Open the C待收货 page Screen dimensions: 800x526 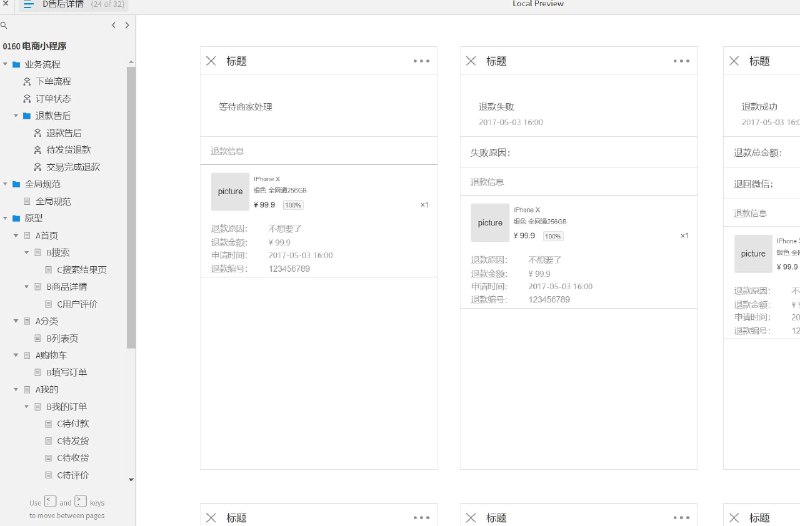(x=73, y=458)
